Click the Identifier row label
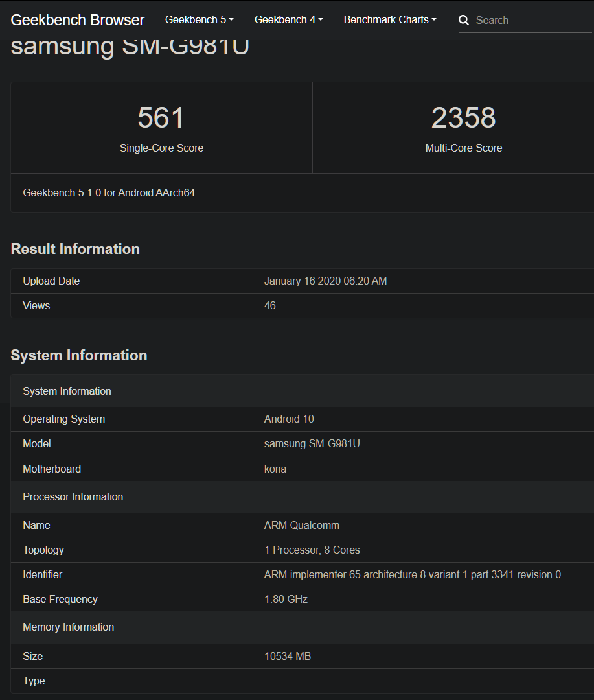Image resolution: width=594 pixels, height=700 pixels. point(42,574)
